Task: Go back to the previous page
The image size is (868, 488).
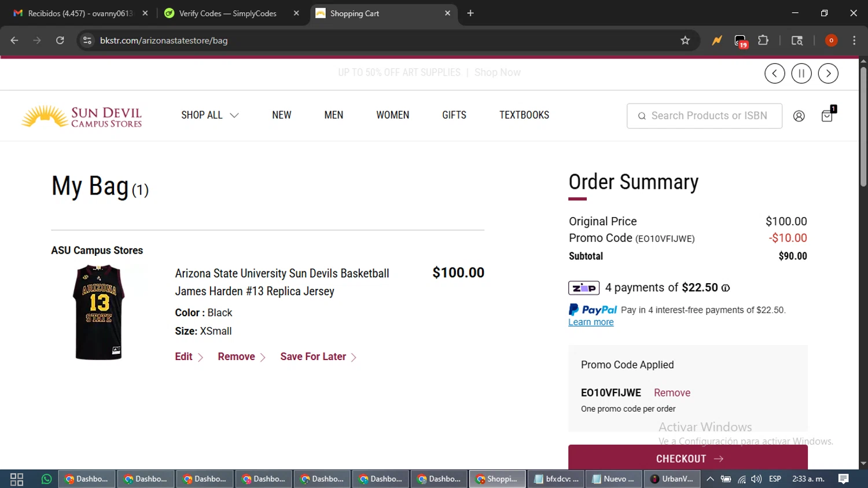Action: pyautogui.click(x=14, y=41)
